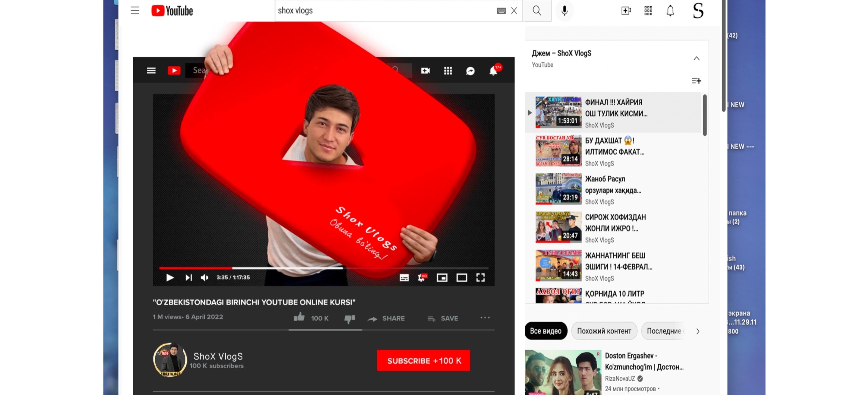This screenshot has width=868, height=395.
Task: Open account avatar S menu
Action: tap(698, 11)
